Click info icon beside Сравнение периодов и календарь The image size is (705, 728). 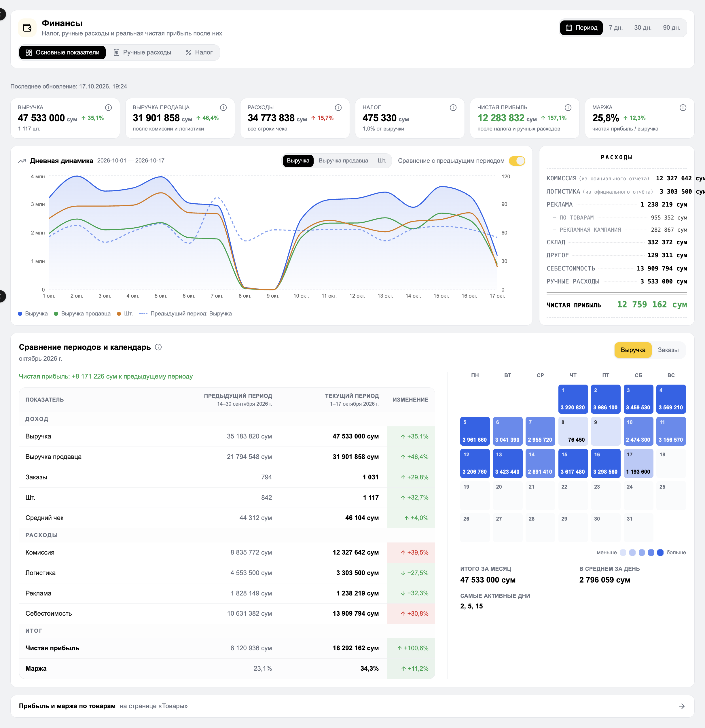[x=158, y=347]
